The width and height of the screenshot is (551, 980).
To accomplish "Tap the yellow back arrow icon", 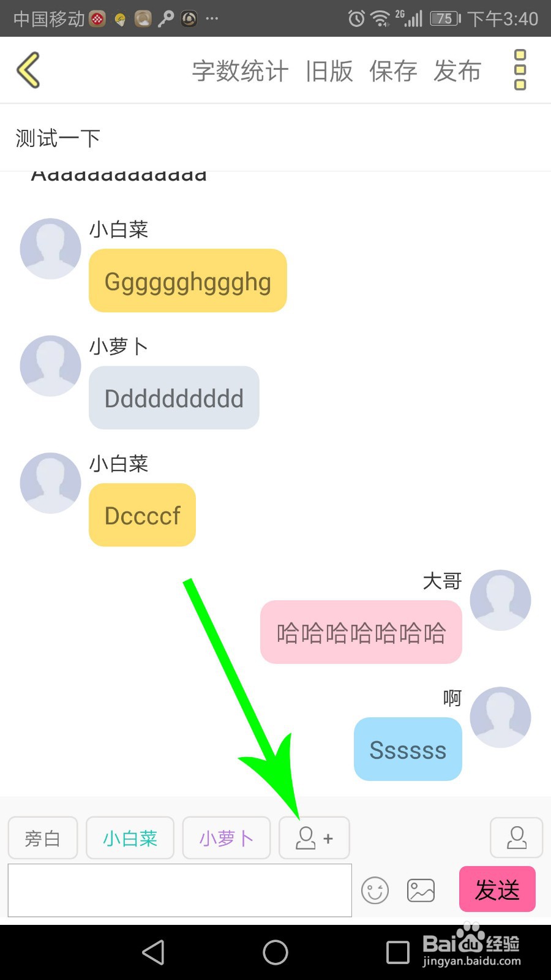I will pyautogui.click(x=28, y=70).
